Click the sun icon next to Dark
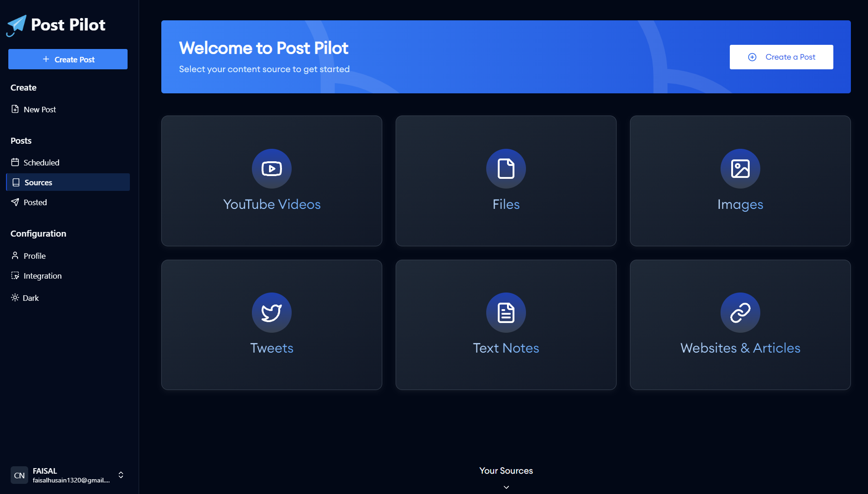This screenshot has width=868, height=494. point(15,298)
